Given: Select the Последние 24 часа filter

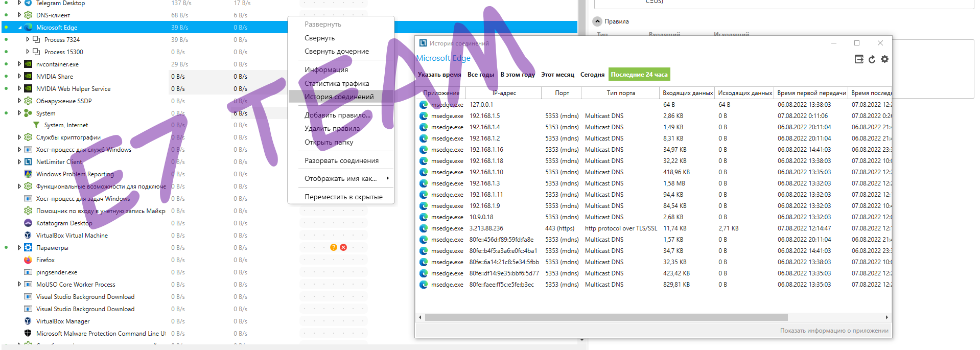Looking at the screenshot, I should [x=639, y=75].
